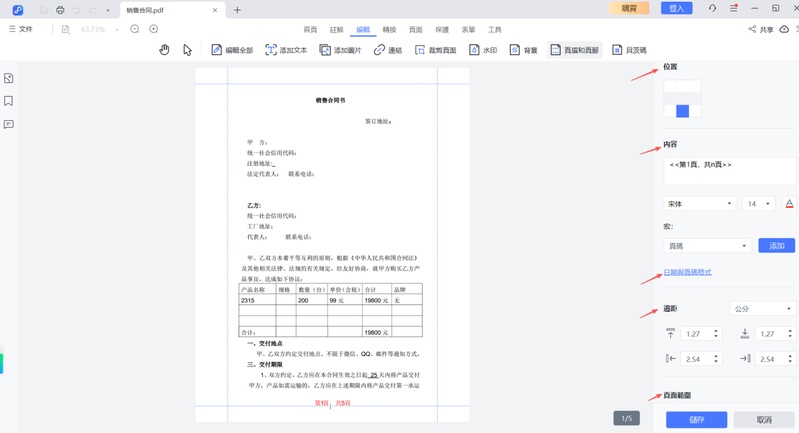The image size is (799, 433).
Task: Switch to the Form (表單) tab
Action: point(468,30)
